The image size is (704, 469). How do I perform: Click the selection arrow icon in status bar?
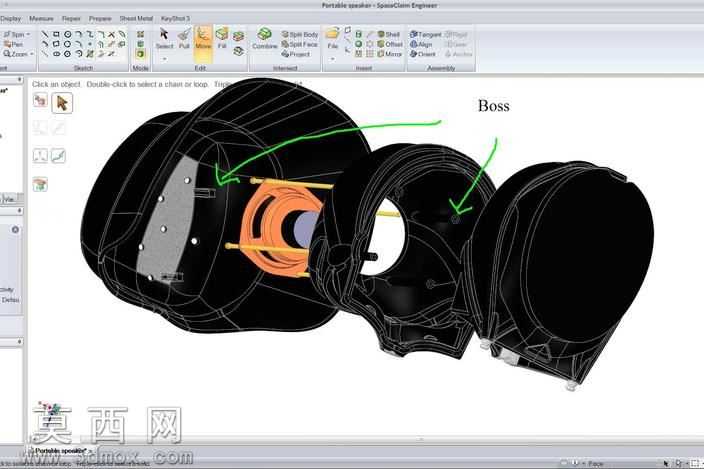[666, 463]
